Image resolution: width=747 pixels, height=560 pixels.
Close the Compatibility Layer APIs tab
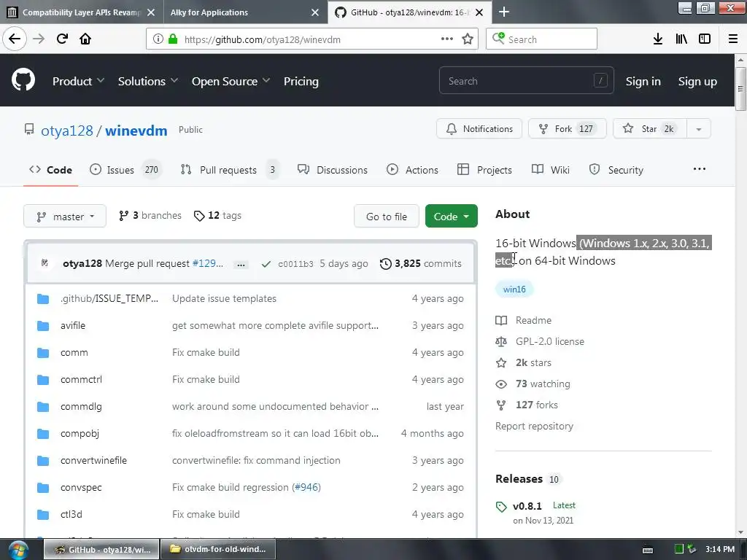151,12
